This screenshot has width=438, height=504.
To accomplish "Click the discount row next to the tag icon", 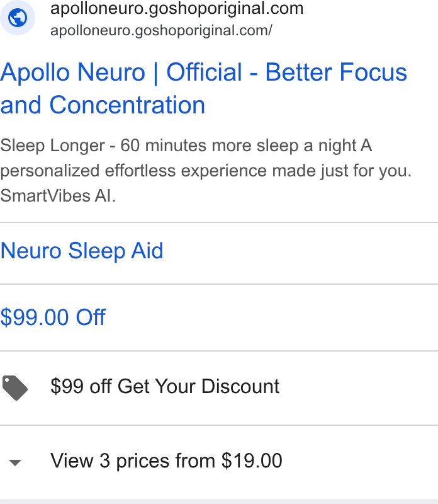I will [x=219, y=388].
